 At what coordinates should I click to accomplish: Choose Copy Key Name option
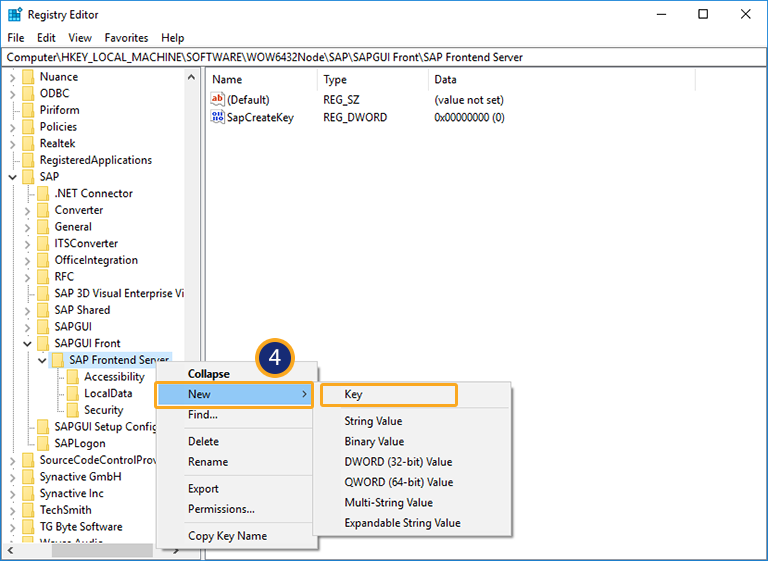click(x=227, y=536)
